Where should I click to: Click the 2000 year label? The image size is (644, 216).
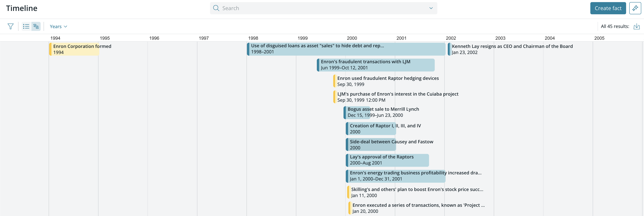coord(352,38)
